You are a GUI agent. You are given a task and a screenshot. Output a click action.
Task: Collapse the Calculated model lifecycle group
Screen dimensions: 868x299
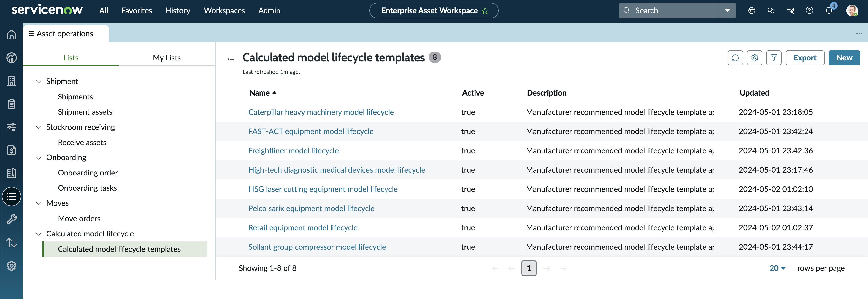coord(39,234)
